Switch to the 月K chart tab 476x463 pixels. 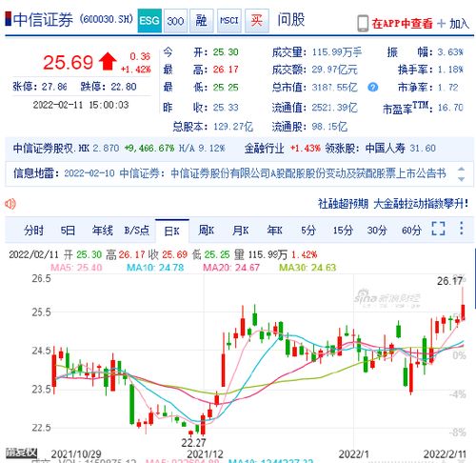(x=240, y=231)
